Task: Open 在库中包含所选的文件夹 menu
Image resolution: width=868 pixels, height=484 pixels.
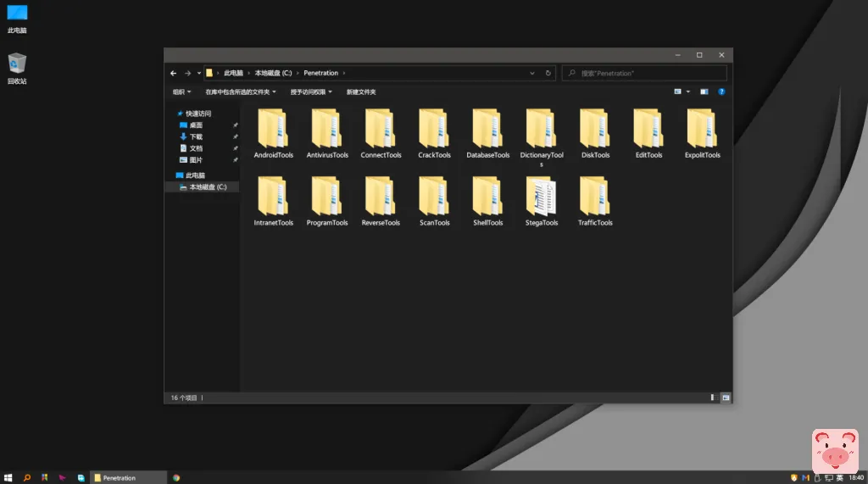Action: pos(241,92)
